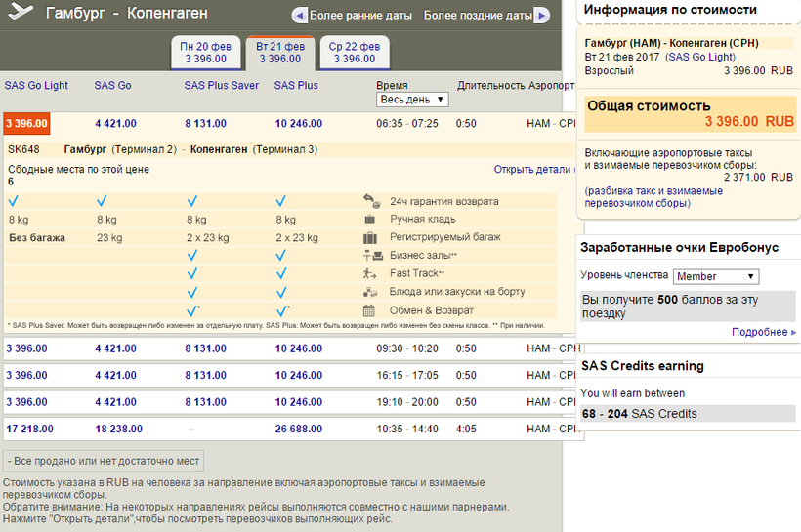Screen dimensions: 801x532
Task: Click the Ручная кладь hand luggage icon
Action: [370, 220]
